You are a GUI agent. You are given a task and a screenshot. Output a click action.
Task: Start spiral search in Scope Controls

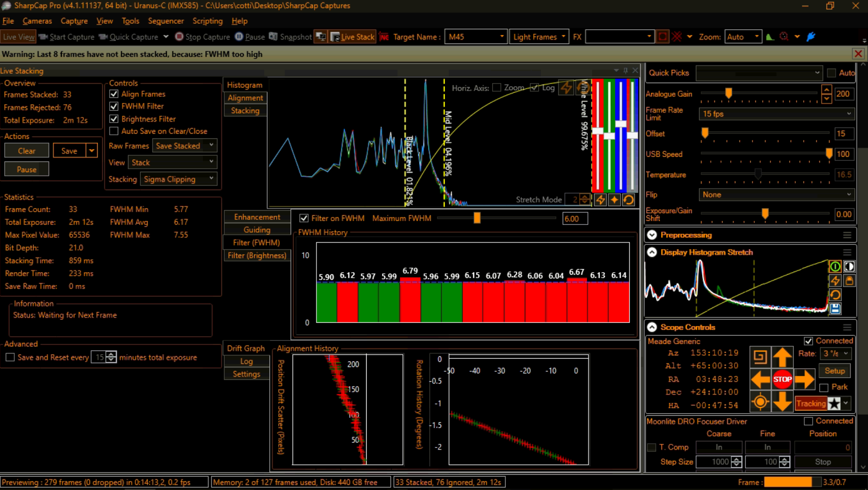point(760,357)
